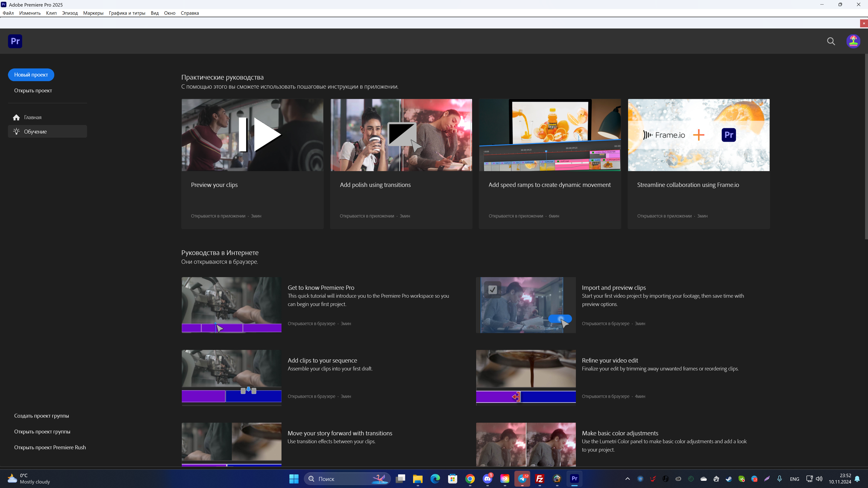Open the search magnifier in header
Image resolution: width=868 pixels, height=488 pixels.
[831, 41]
